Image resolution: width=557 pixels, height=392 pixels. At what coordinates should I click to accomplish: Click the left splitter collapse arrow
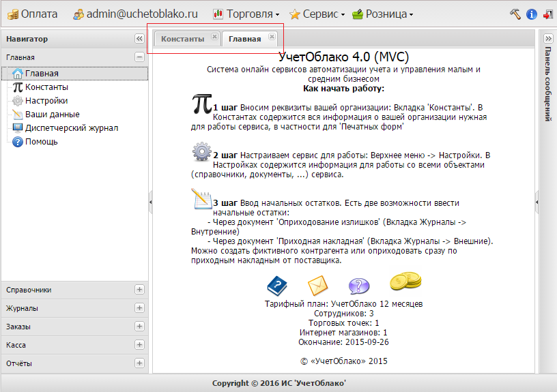(x=151, y=202)
